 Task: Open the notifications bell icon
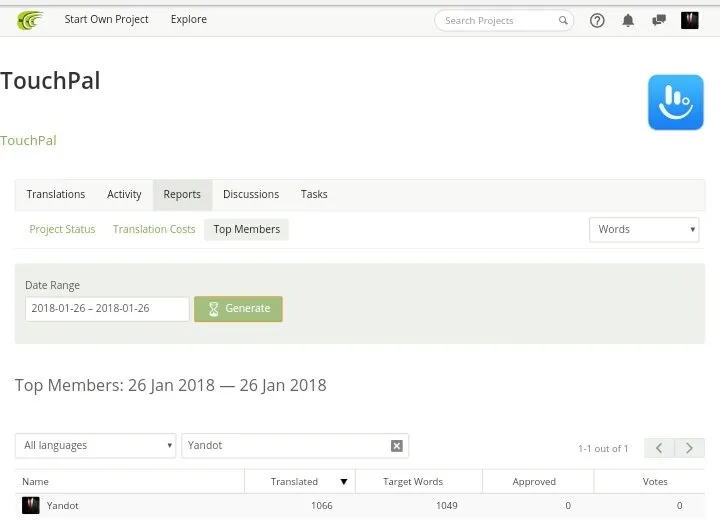pos(628,20)
